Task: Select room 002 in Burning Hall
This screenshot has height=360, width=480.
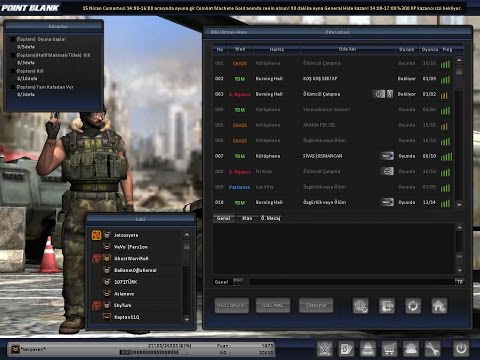Action: [x=332, y=79]
